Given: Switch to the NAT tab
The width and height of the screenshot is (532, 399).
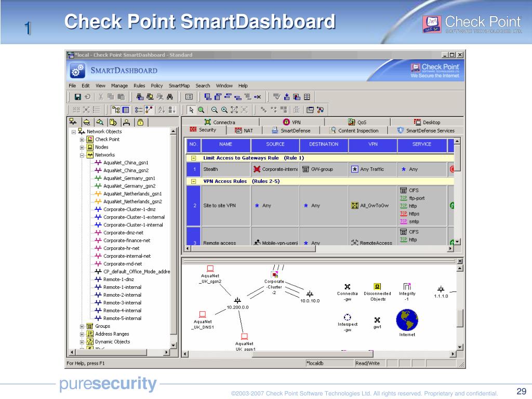Looking at the screenshot, I should 244,130.
